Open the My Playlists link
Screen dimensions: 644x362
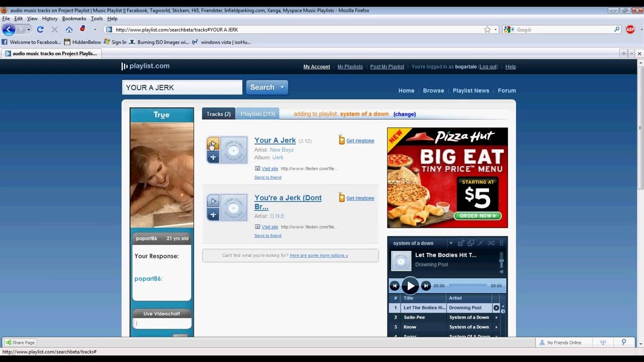(x=350, y=67)
